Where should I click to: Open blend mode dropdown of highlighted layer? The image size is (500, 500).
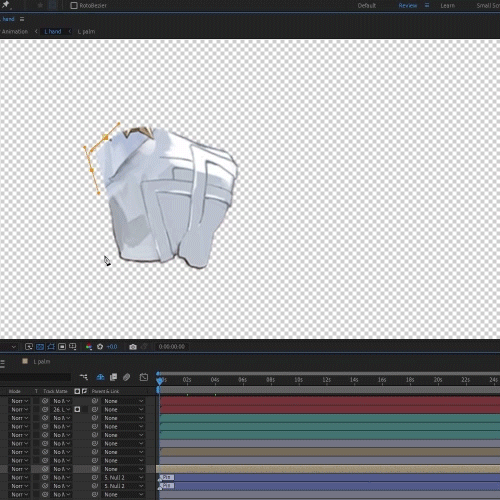[19, 469]
